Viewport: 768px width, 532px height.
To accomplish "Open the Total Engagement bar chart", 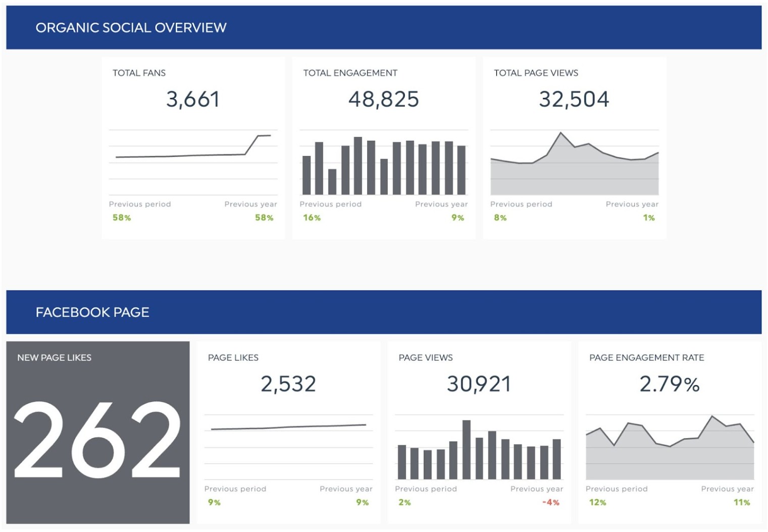I will (384, 167).
